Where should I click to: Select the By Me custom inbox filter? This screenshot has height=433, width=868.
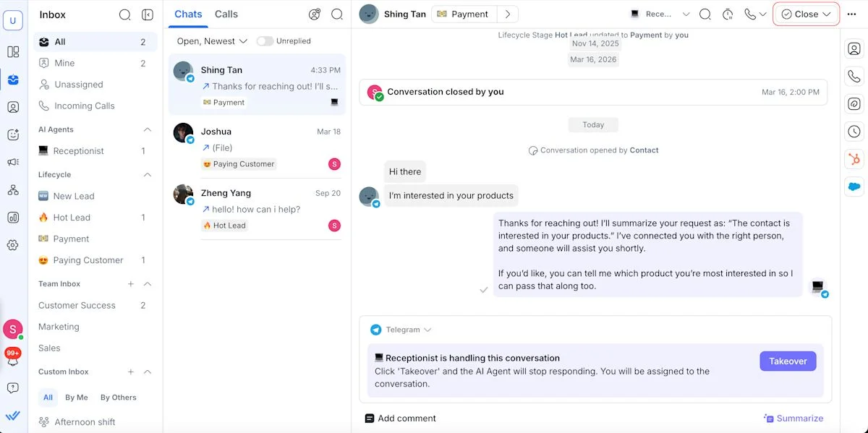tap(77, 398)
